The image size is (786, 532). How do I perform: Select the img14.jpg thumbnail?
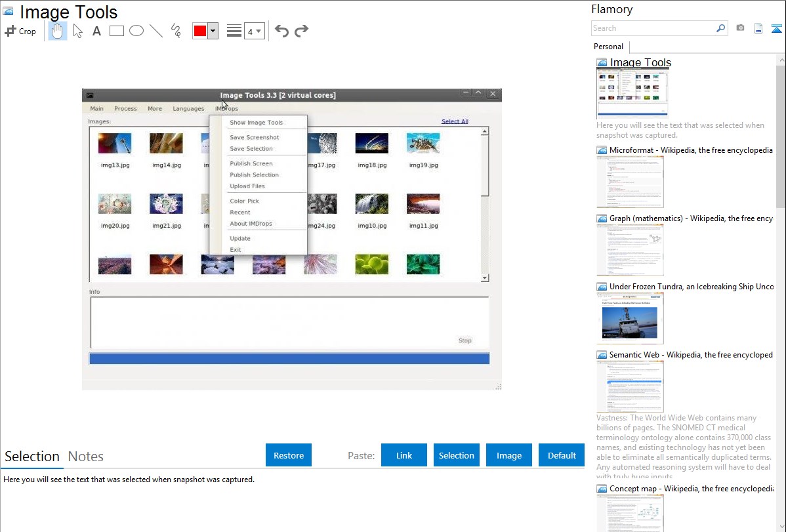point(166,144)
